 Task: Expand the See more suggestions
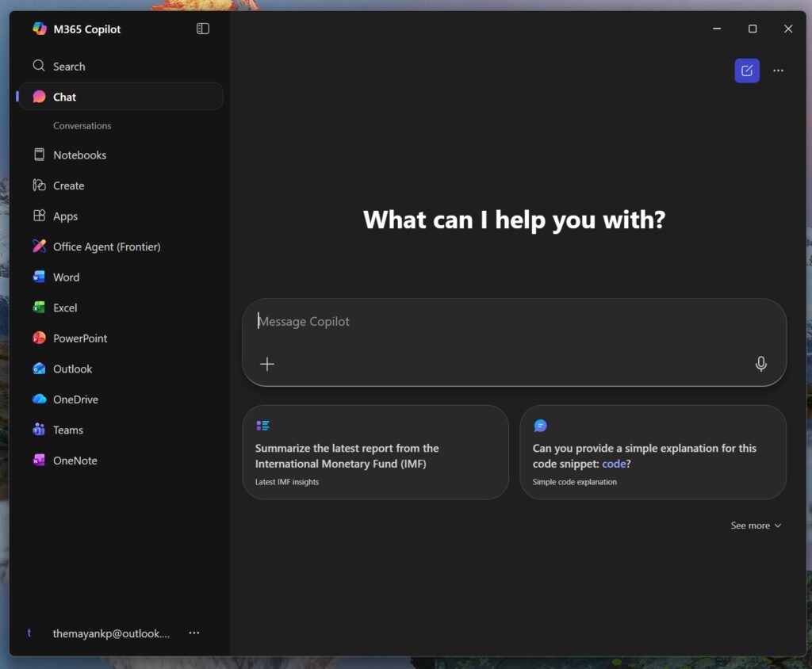(x=755, y=525)
